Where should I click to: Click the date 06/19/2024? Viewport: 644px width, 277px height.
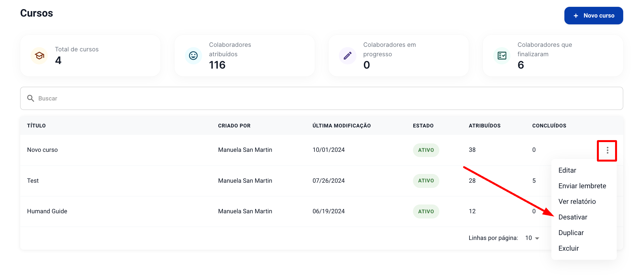(328, 211)
